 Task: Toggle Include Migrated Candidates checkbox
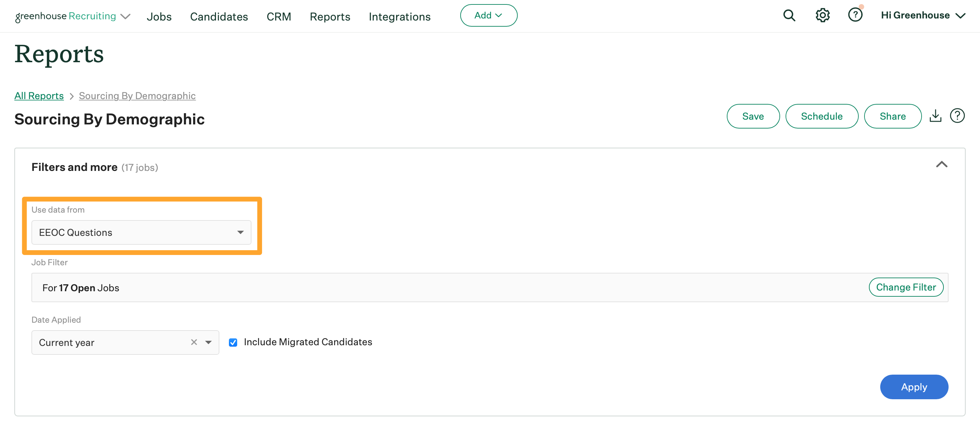click(x=232, y=342)
